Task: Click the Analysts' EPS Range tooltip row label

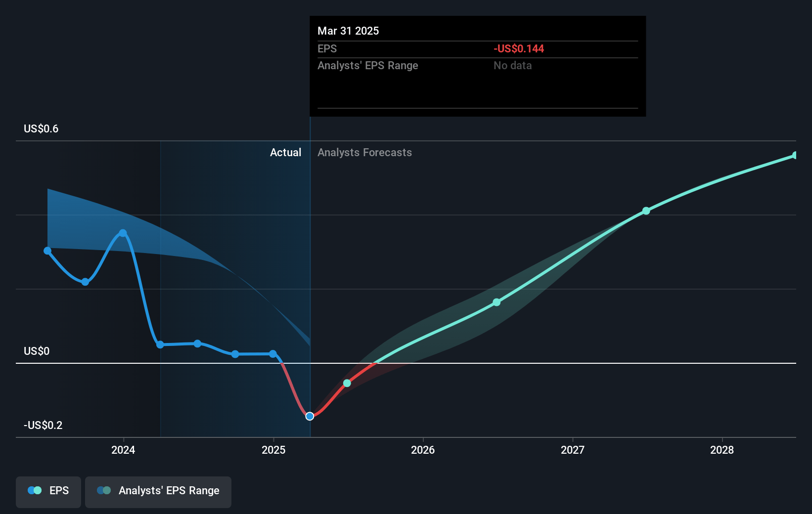Action: point(368,66)
